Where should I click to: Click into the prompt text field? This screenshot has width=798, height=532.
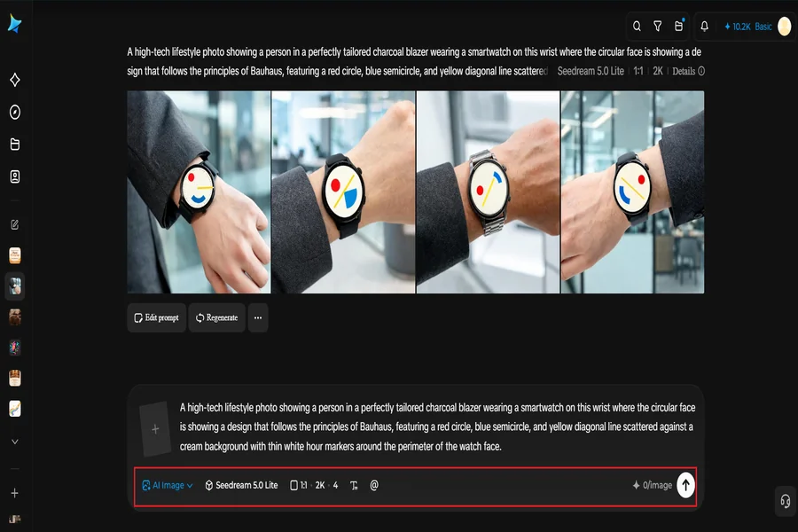[x=437, y=426]
